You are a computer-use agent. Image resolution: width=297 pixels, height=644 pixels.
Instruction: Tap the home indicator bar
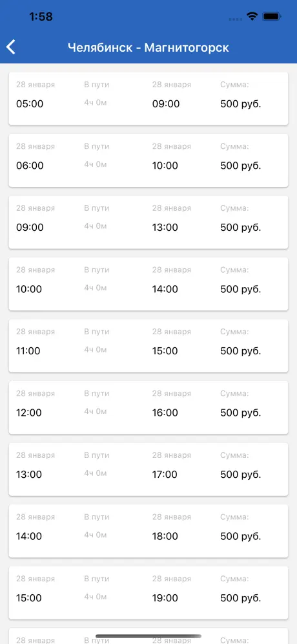148,636
